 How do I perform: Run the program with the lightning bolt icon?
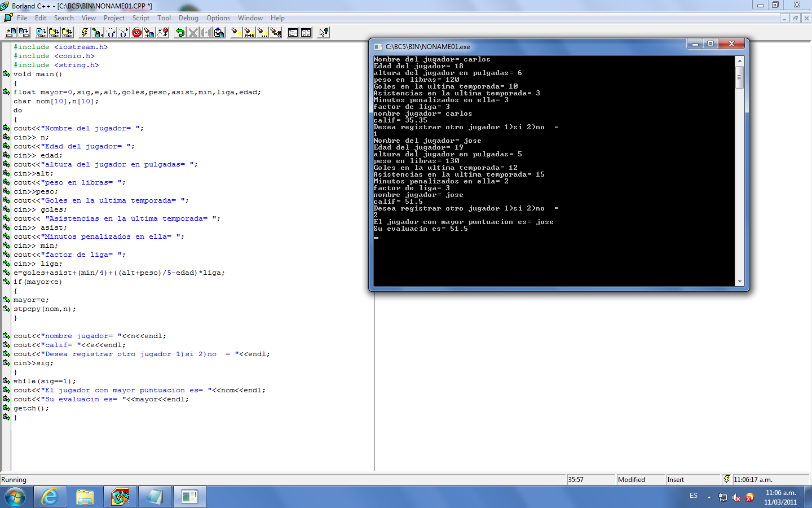[x=85, y=32]
